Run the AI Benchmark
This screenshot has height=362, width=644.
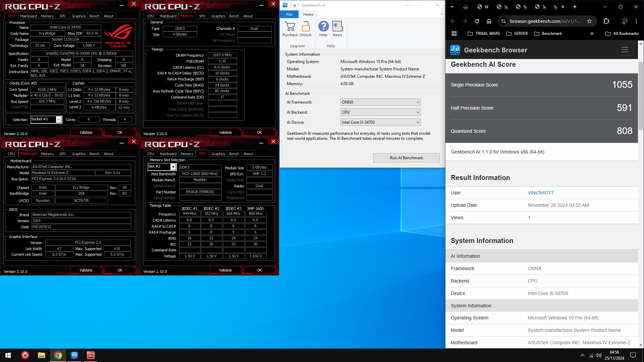tap(406, 158)
